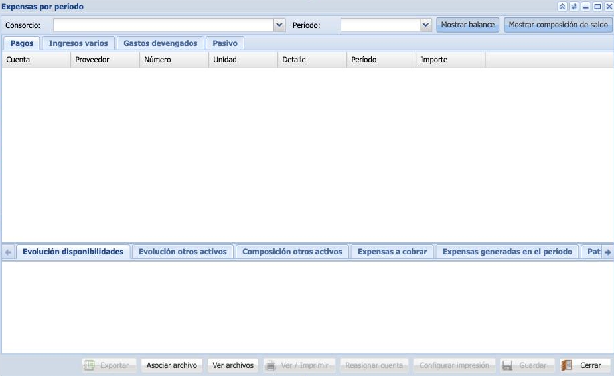Image resolution: width=614 pixels, height=376 pixels.
Task: Collapse the window with the double-chevron icon
Action: point(562,6)
